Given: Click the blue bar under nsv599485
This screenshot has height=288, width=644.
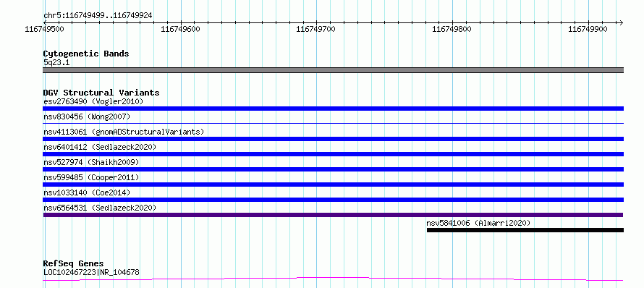Looking at the screenshot, I should (x=333, y=185).
